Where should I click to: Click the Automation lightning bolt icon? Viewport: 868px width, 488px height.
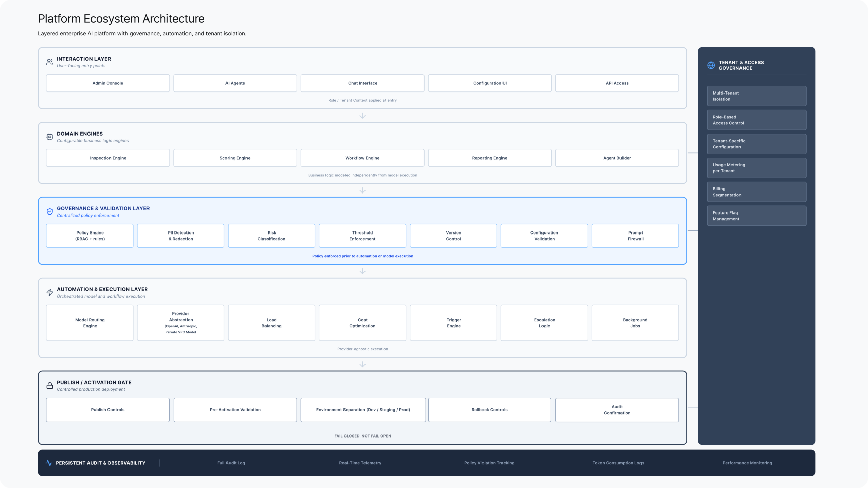[50, 292]
